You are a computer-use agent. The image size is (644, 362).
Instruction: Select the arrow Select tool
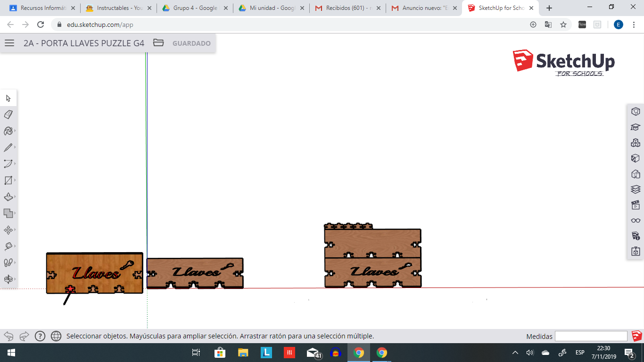click(x=8, y=98)
